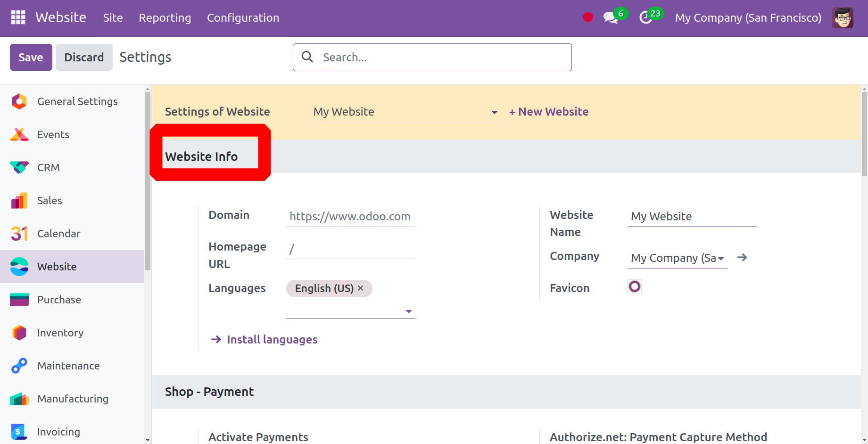Click the settings Search input field
Screen dimensions: 868x444
point(438,58)
